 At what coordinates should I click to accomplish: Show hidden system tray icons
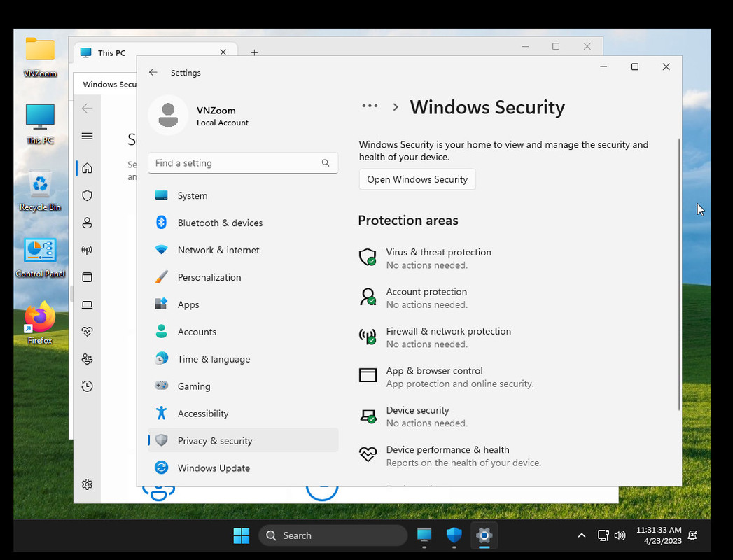click(x=582, y=535)
